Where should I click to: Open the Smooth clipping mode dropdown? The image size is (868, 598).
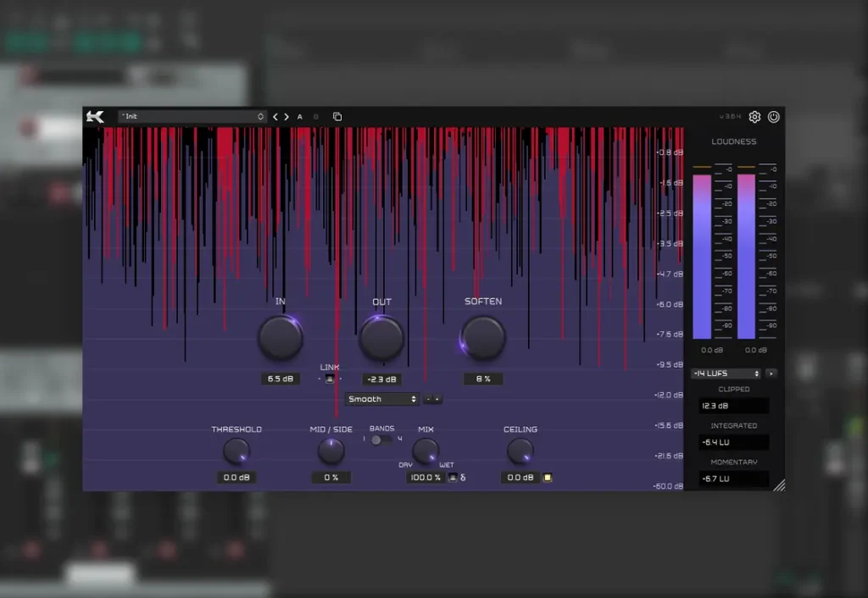(x=381, y=399)
